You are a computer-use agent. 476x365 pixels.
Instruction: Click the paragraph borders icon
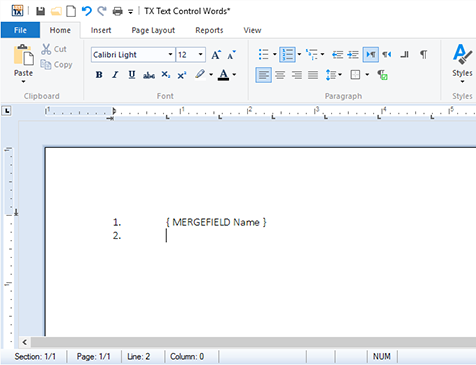pyautogui.click(x=355, y=75)
